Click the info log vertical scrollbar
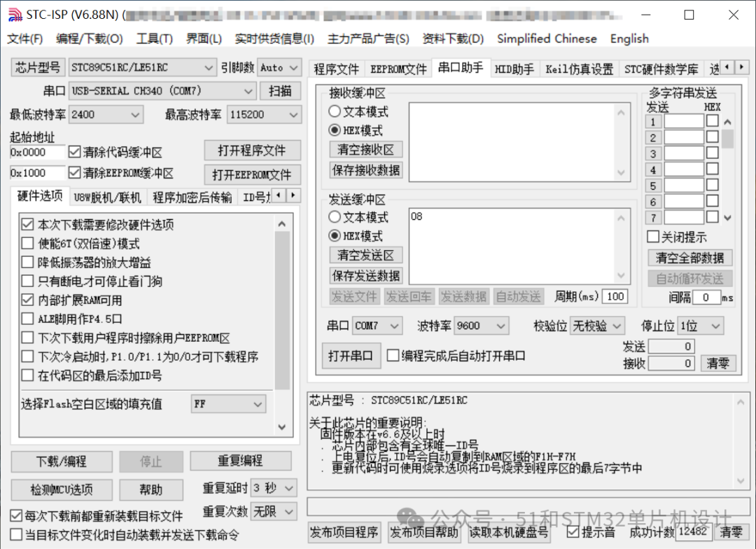The width and height of the screenshot is (756, 549). (x=741, y=441)
